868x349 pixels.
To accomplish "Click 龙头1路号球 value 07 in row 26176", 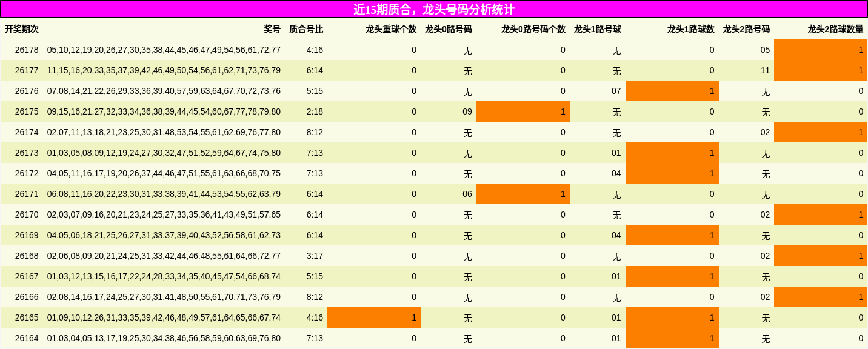I will pyautogui.click(x=616, y=91).
